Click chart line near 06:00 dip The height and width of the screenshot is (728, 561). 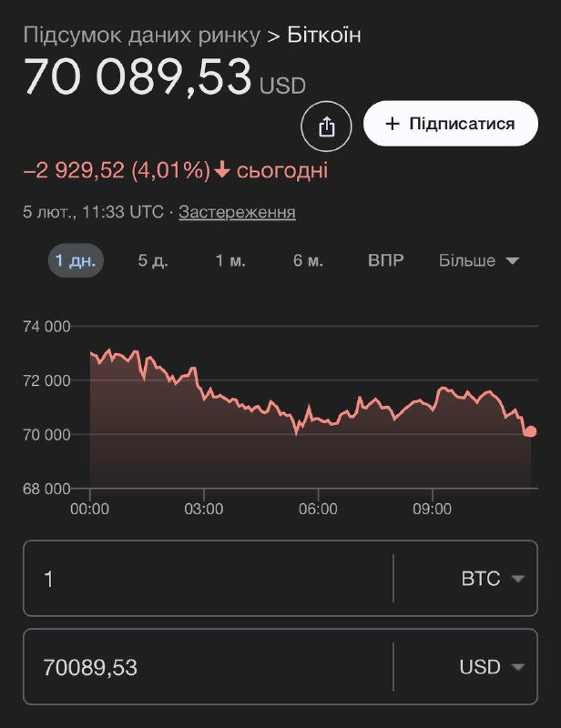click(x=297, y=430)
